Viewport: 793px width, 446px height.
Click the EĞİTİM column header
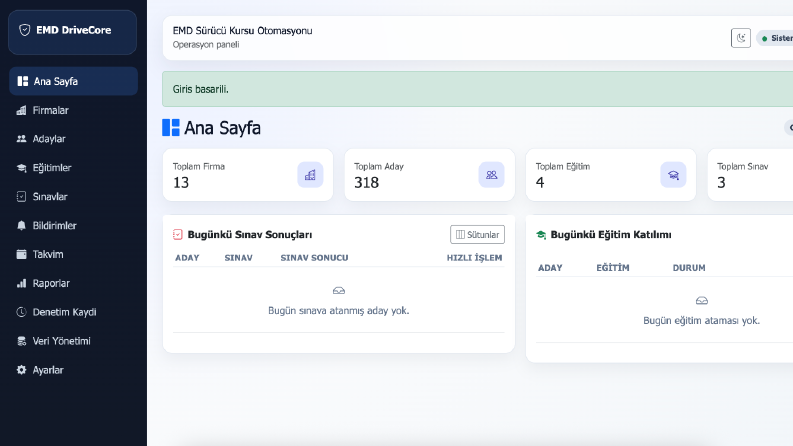613,268
